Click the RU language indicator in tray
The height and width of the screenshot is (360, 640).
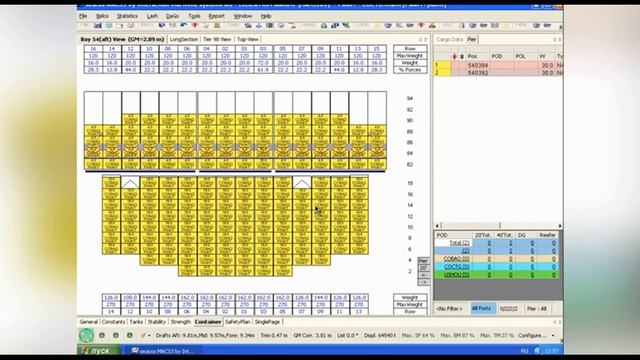pos(524,351)
